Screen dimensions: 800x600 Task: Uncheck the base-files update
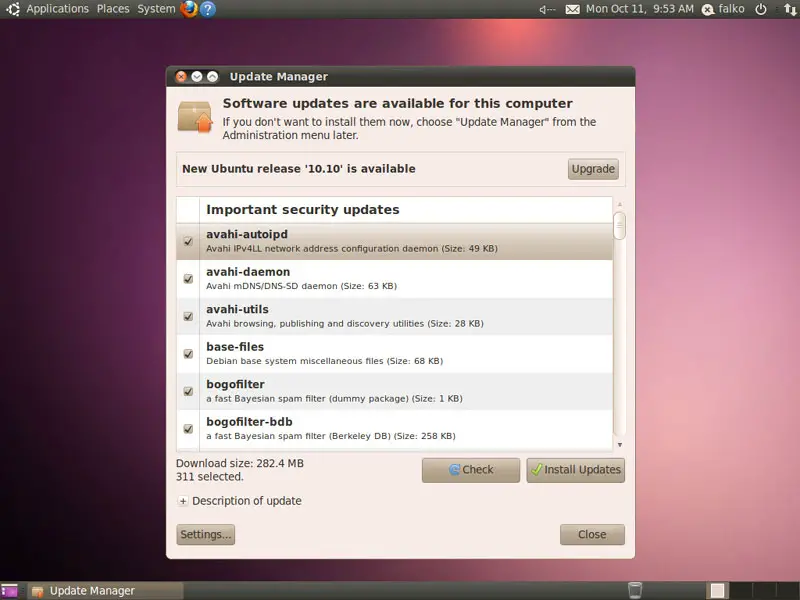click(x=188, y=354)
